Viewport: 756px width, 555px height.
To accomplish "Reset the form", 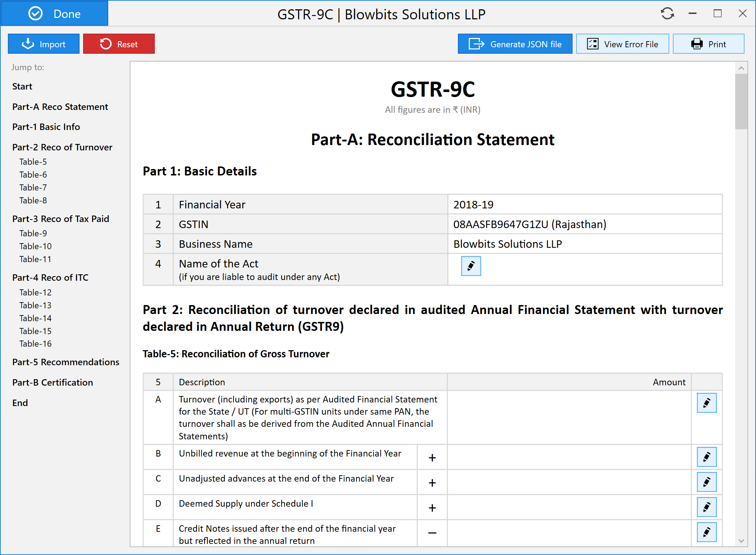I will [119, 44].
